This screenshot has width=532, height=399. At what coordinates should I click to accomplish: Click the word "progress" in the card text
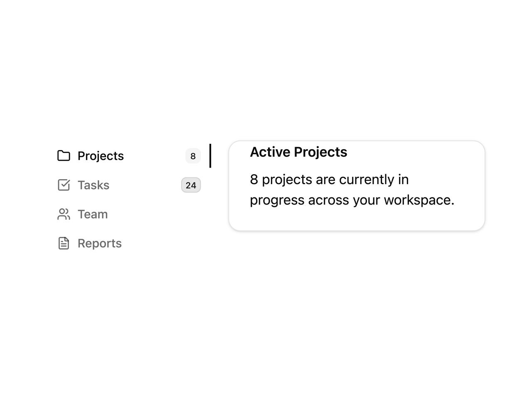pos(277,200)
